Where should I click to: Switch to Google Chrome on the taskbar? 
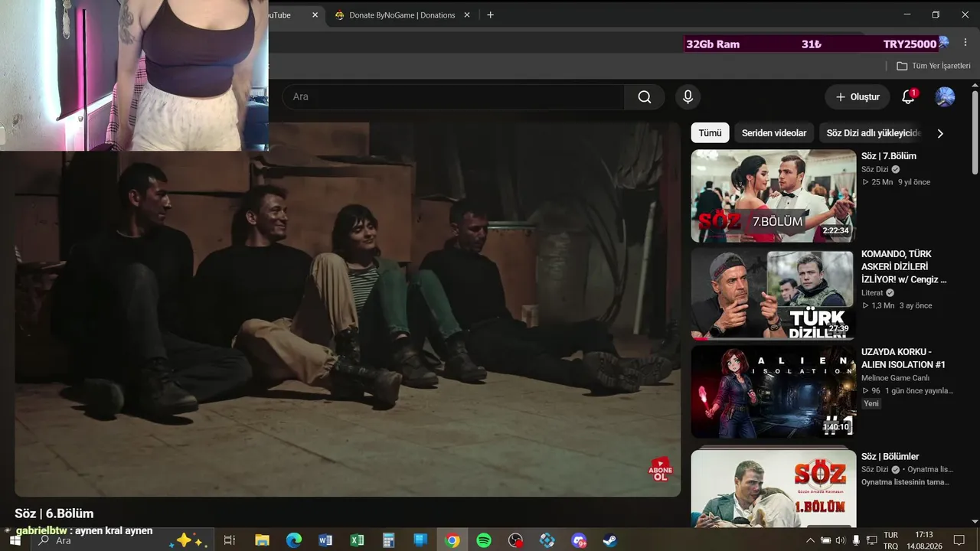click(452, 540)
